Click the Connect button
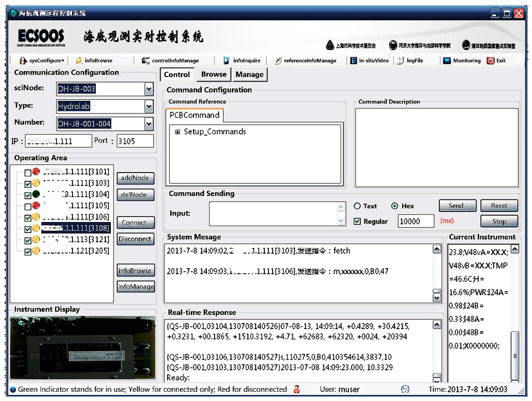 [135, 222]
